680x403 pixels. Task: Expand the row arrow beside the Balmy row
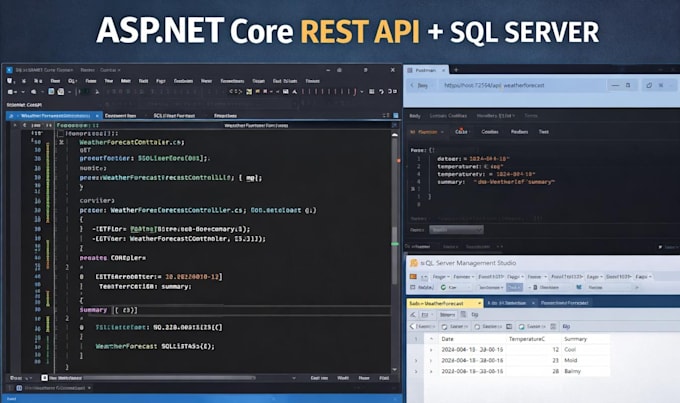[x=431, y=371]
